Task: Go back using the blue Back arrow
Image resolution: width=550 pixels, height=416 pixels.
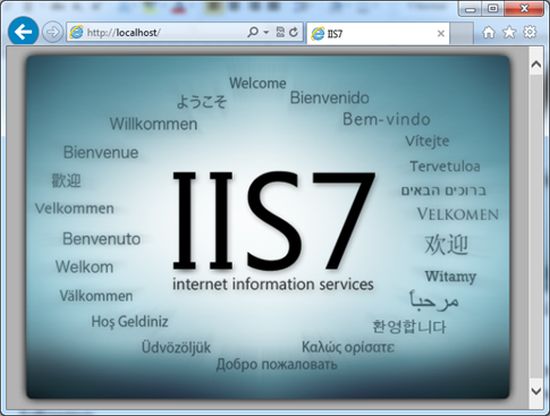Action: [23, 32]
